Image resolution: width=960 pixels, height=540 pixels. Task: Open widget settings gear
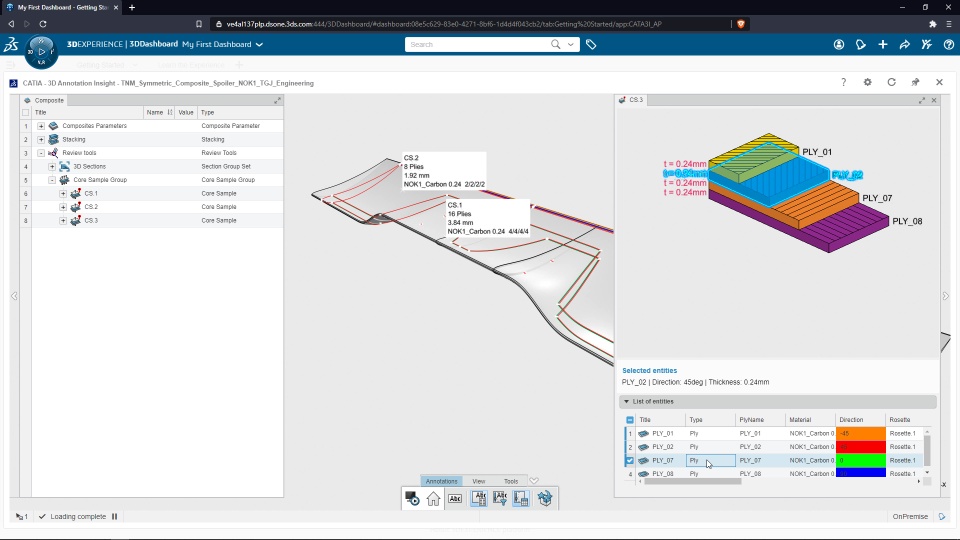coord(868,82)
